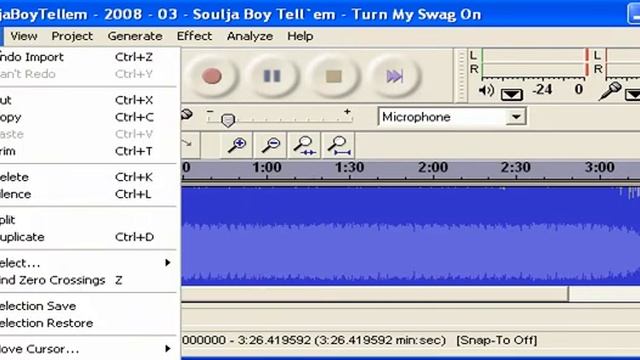Choose Undo Import from the Edit menu
This screenshot has width=640, height=360.
click(x=88, y=57)
